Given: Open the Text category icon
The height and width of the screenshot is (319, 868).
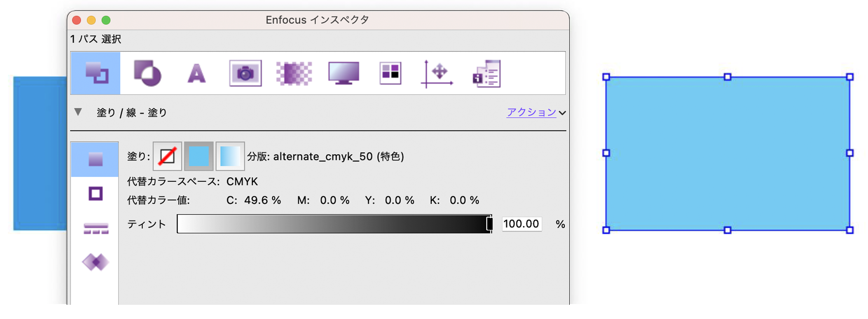Looking at the screenshot, I should pyautogui.click(x=196, y=73).
